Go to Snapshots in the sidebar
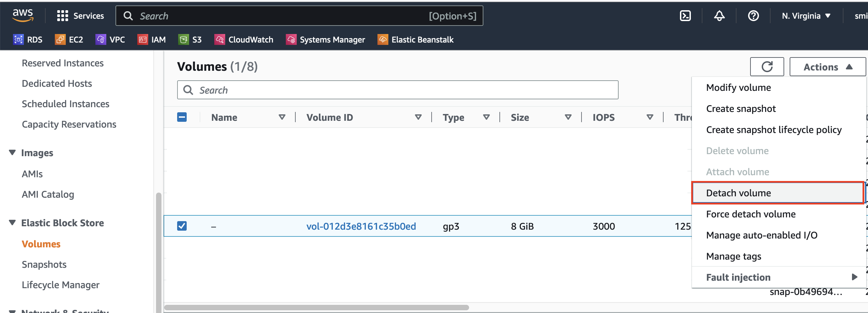Viewport: 868px width, 313px height. pos(44,264)
